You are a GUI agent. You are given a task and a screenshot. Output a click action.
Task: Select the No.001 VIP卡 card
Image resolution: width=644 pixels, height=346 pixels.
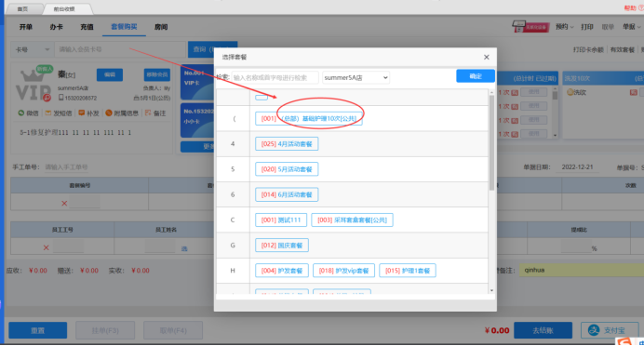(x=197, y=81)
